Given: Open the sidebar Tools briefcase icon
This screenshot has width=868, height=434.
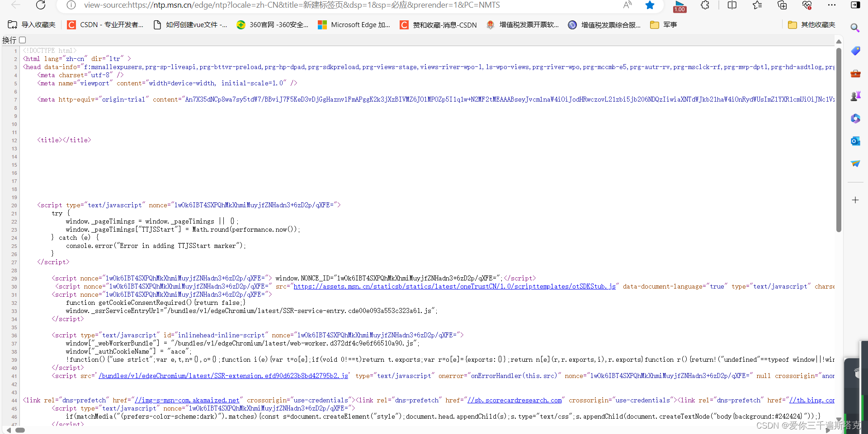Looking at the screenshot, I should [855, 73].
